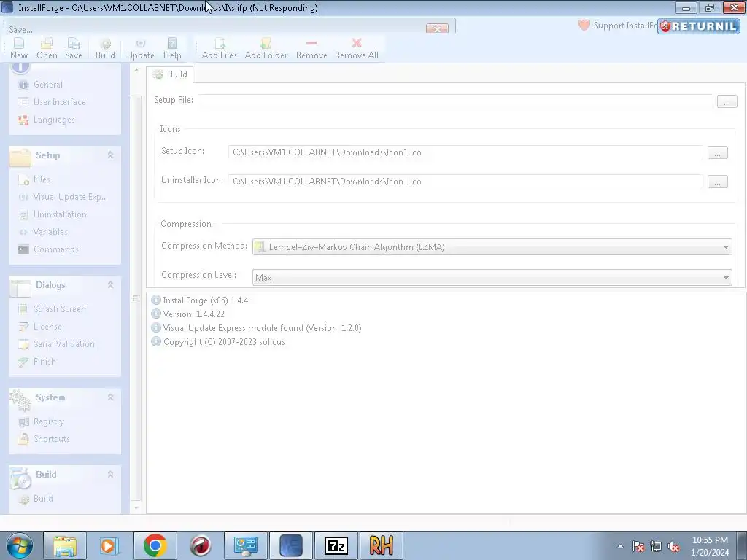
Task: Click 'Visual Update Express module found' log line
Action: click(x=256, y=328)
